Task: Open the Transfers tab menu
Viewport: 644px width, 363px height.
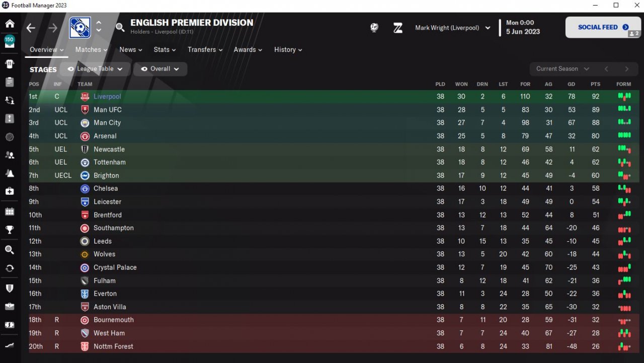Action: pyautogui.click(x=205, y=49)
